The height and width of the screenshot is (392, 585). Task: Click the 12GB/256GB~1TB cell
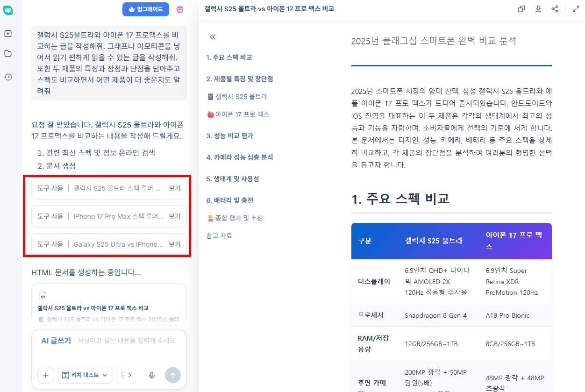431,344
